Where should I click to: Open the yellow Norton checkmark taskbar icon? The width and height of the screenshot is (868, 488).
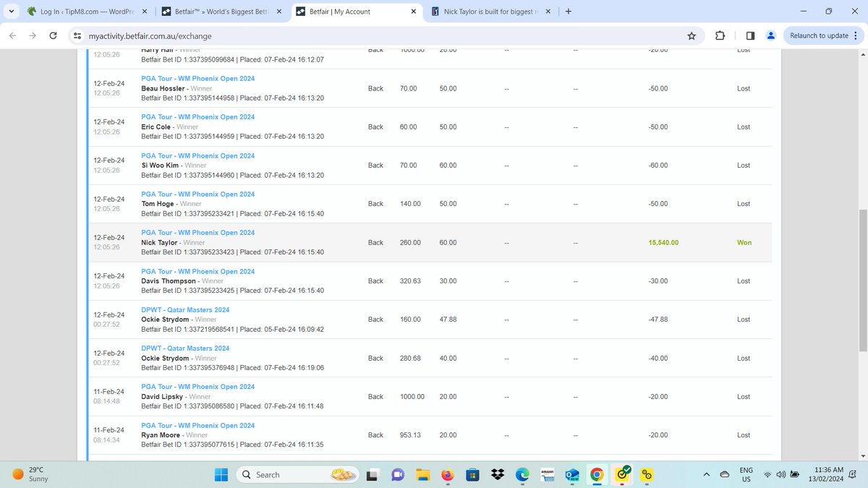click(622, 474)
